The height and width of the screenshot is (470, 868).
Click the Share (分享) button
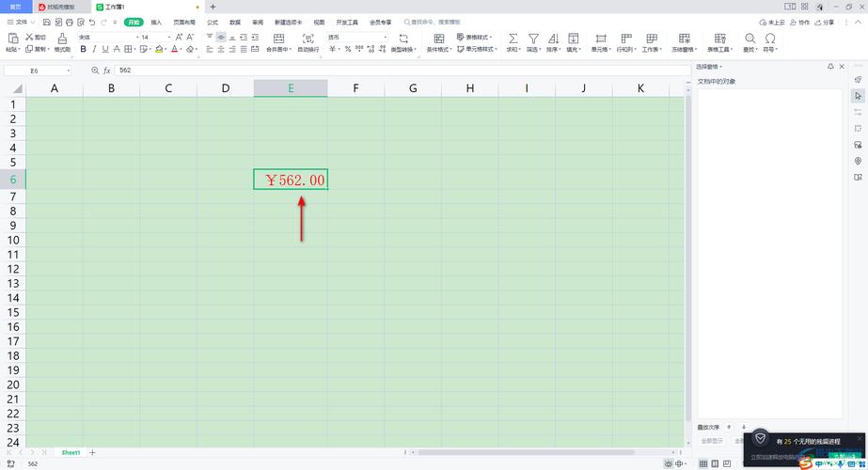click(825, 23)
